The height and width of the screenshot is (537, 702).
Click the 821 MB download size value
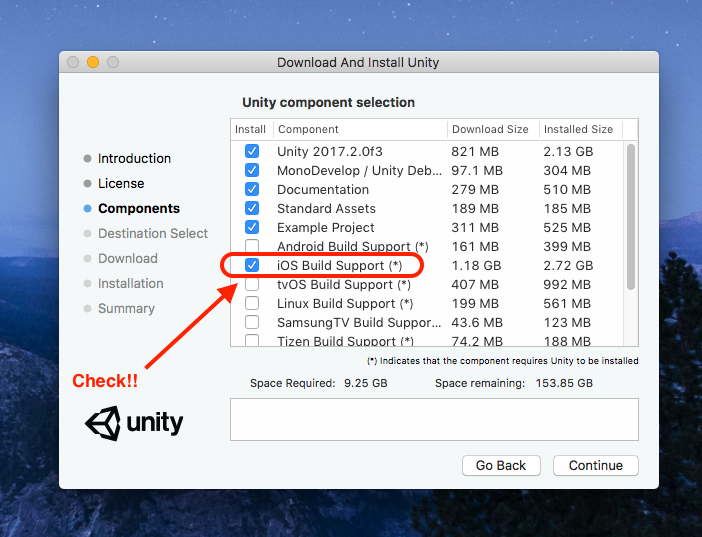(x=475, y=151)
